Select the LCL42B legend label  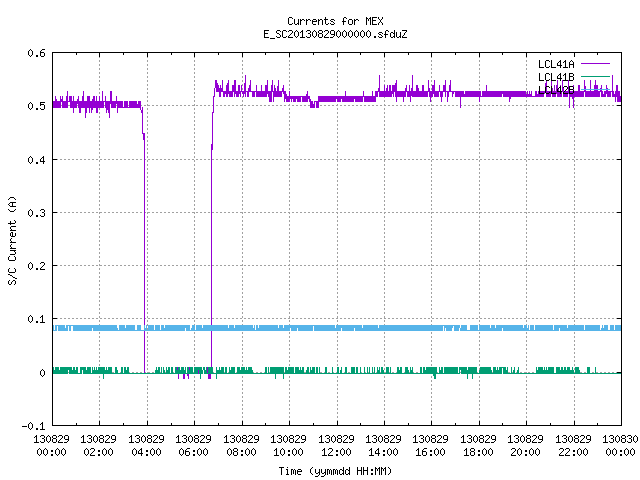[x=556, y=90]
